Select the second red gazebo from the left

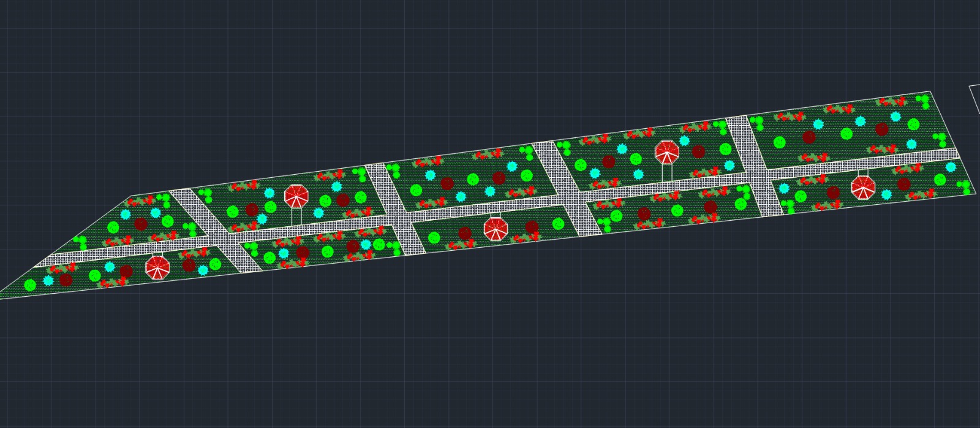pyautogui.click(x=296, y=196)
